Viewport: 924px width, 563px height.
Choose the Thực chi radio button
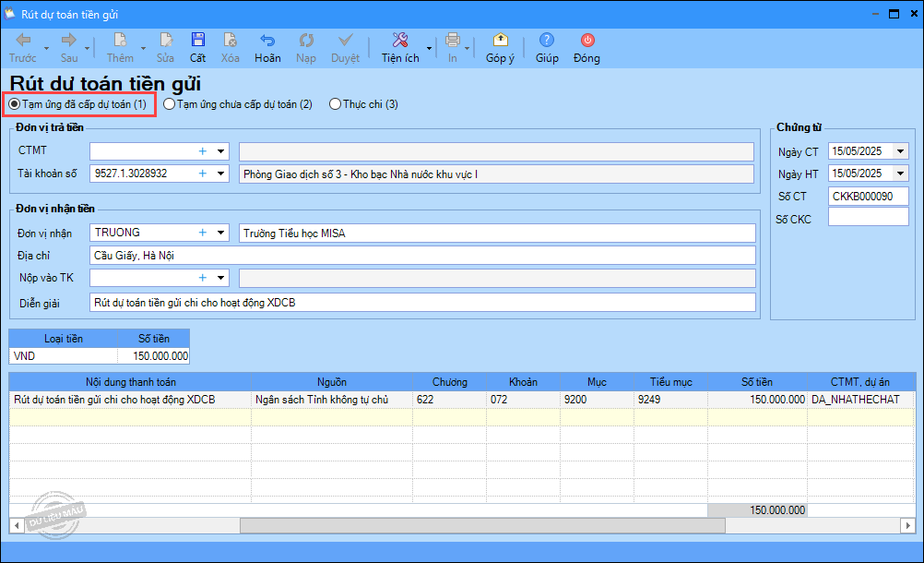[x=335, y=104]
